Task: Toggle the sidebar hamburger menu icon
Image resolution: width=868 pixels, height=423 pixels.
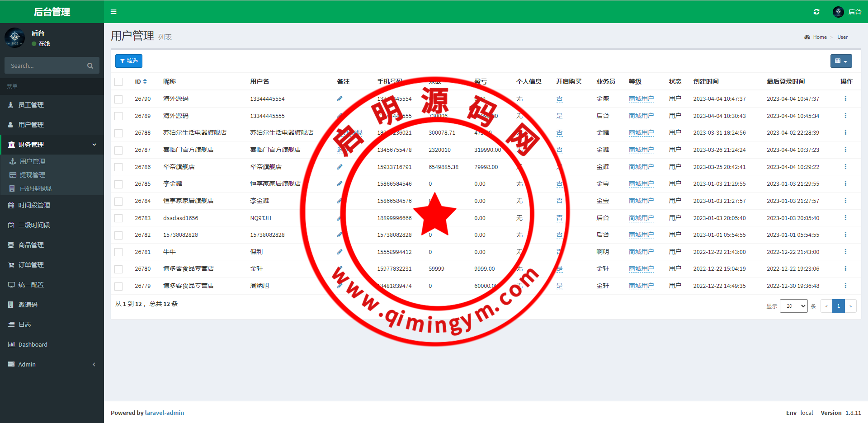Action: pyautogui.click(x=113, y=12)
